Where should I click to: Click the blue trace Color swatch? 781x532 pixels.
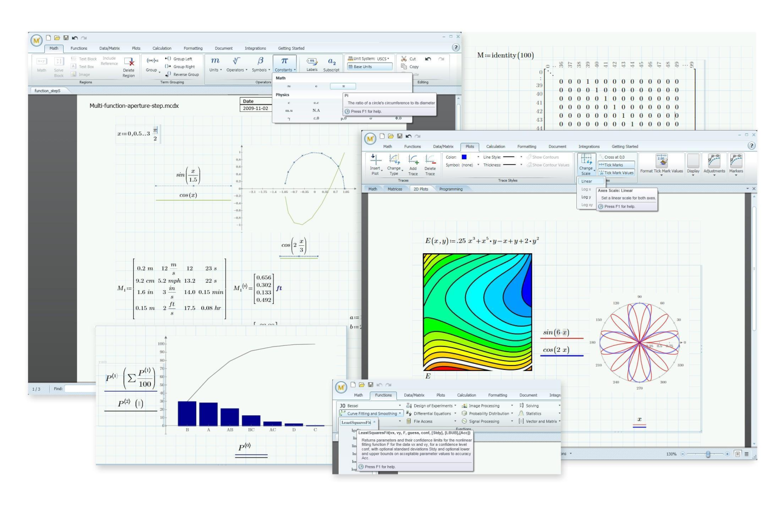(464, 157)
